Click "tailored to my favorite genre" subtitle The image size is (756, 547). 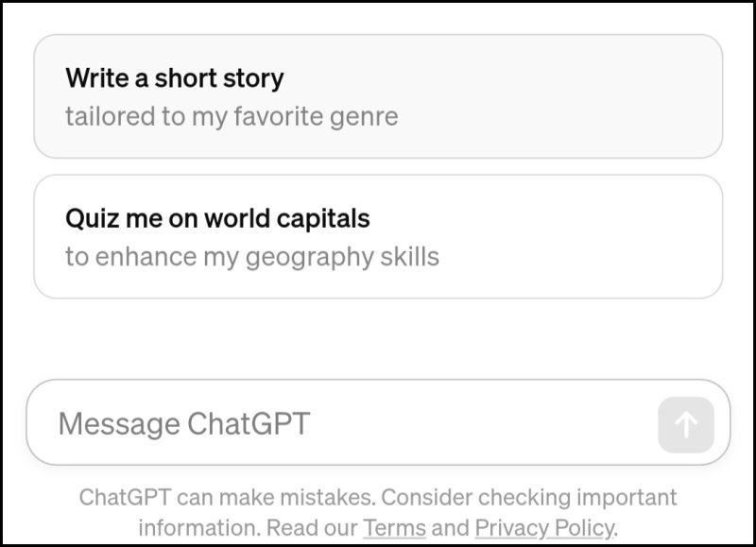click(x=232, y=116)
